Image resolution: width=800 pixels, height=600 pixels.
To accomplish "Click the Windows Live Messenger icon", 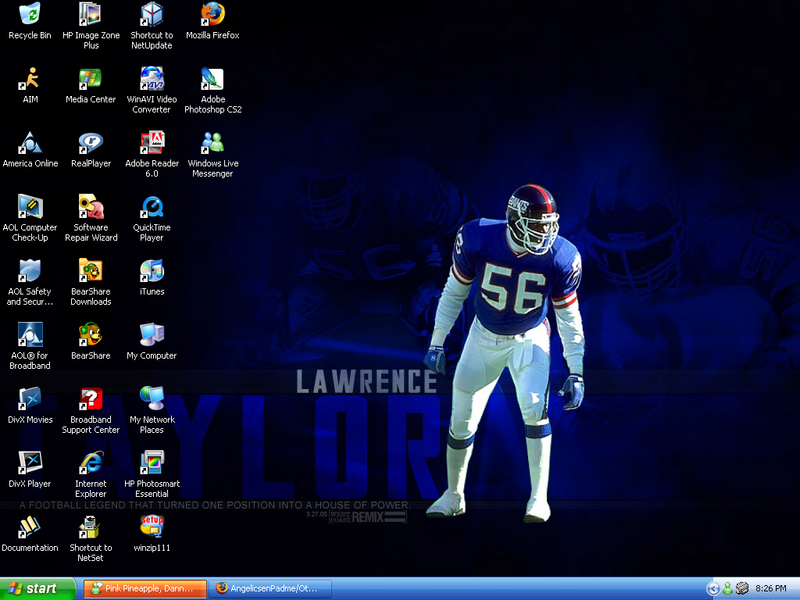I will point(212,143).
